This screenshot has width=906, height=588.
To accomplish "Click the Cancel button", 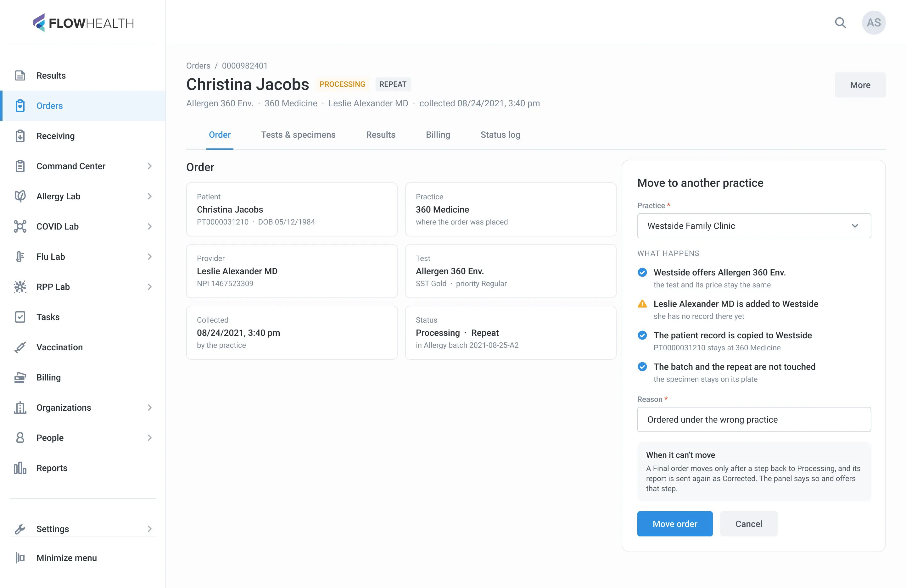I will pos(748,524).
